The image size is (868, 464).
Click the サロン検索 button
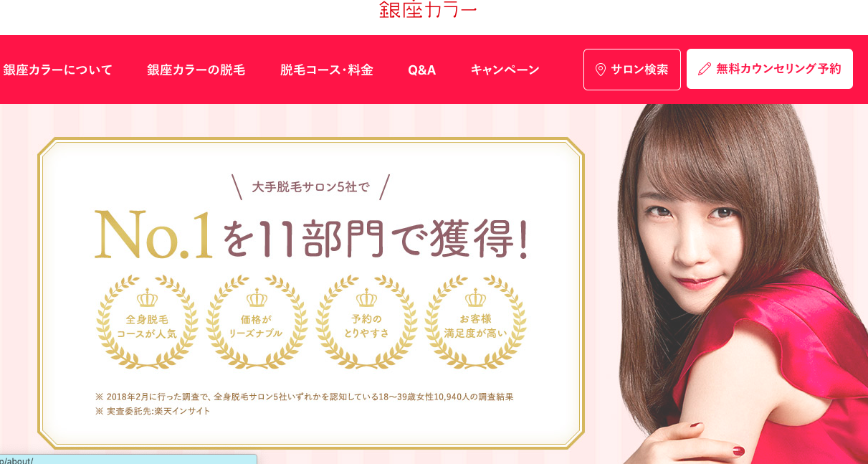coord(632,70)
